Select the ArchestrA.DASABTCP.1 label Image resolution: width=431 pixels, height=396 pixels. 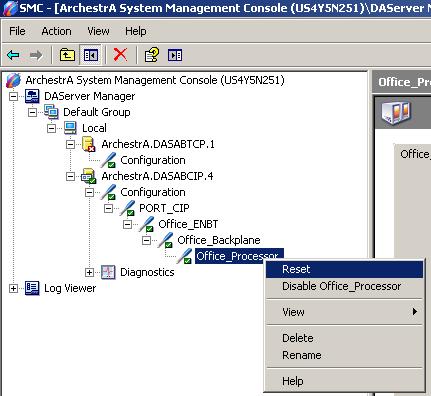158,144
